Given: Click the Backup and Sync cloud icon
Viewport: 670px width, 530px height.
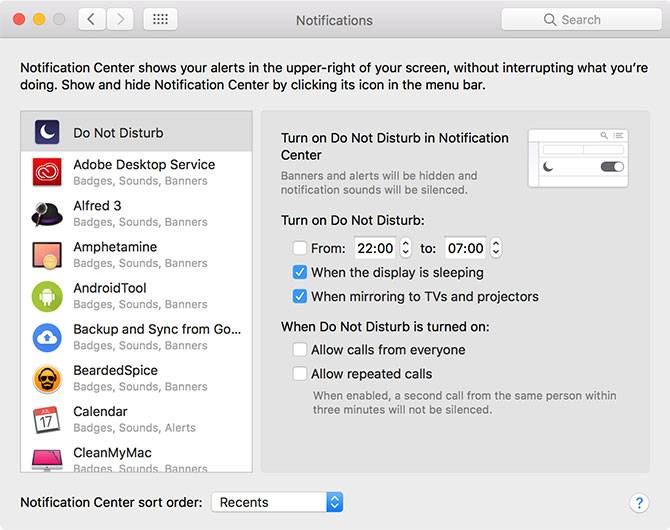Looking at the screenshot, I should point(47,337).
